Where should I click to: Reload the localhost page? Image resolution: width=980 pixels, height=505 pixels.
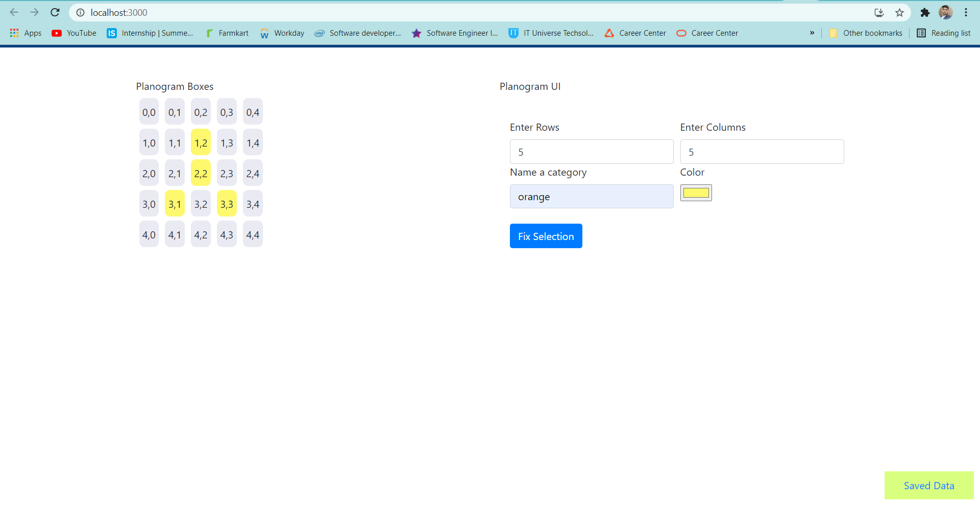pos(55,12)
